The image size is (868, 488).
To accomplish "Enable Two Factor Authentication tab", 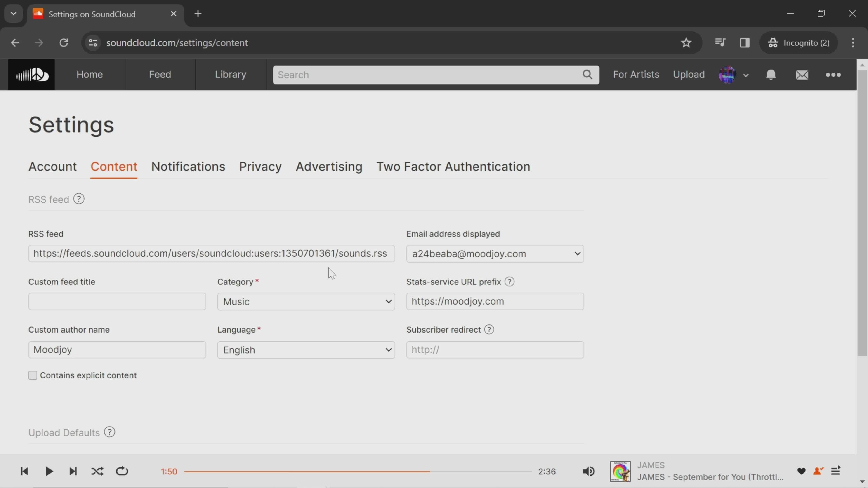I will 453,167.
